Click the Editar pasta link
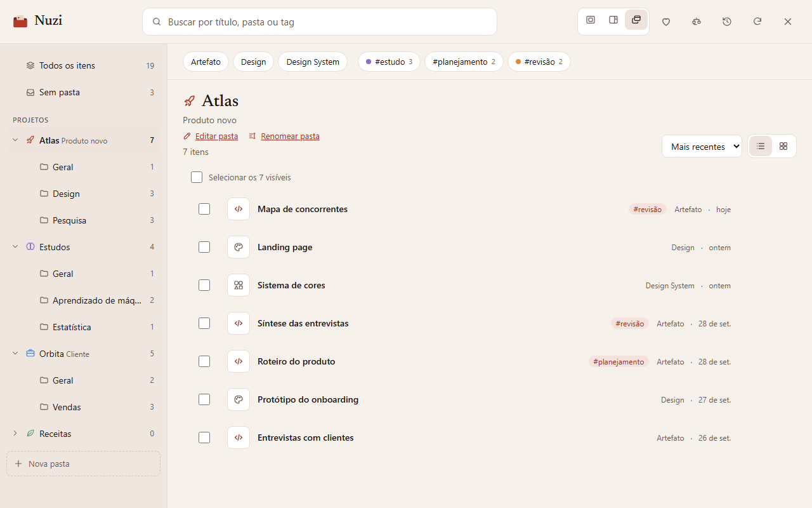Image resolution: width=812 pixels, height=508 pixels. tap(211, 136)
